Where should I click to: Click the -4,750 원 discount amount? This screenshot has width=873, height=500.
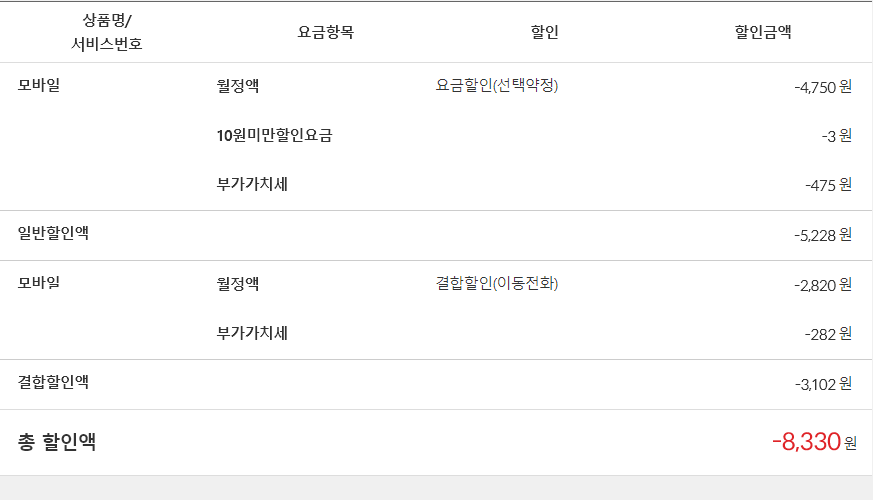pyautogui.click(x=822, y=87)
